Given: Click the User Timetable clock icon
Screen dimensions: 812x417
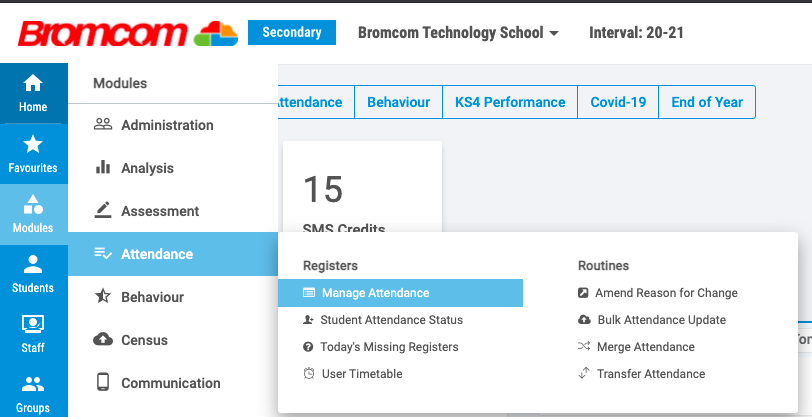Looking at the screenshot, I should point(309,373).
